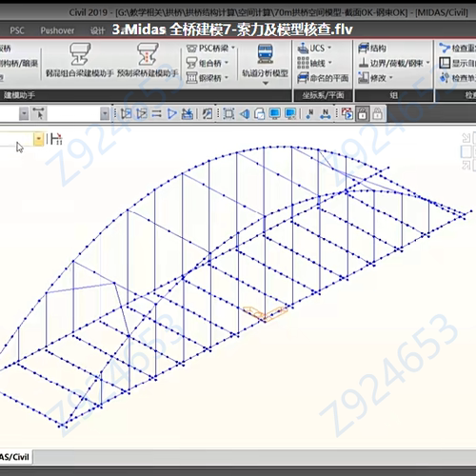The image size is (476, 476).
Task: Open the Pushover ribbon tab
Action: click(57, 30)
